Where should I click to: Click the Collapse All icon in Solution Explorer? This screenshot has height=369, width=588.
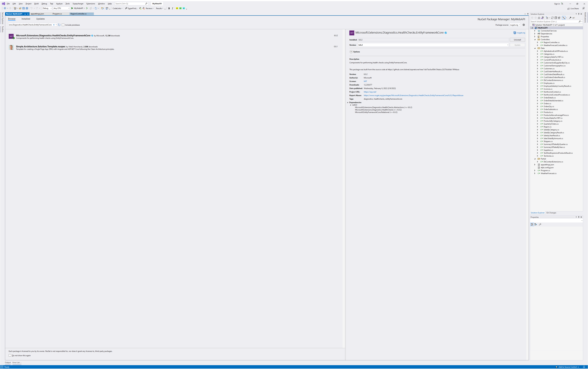click(x=556, y=18)
